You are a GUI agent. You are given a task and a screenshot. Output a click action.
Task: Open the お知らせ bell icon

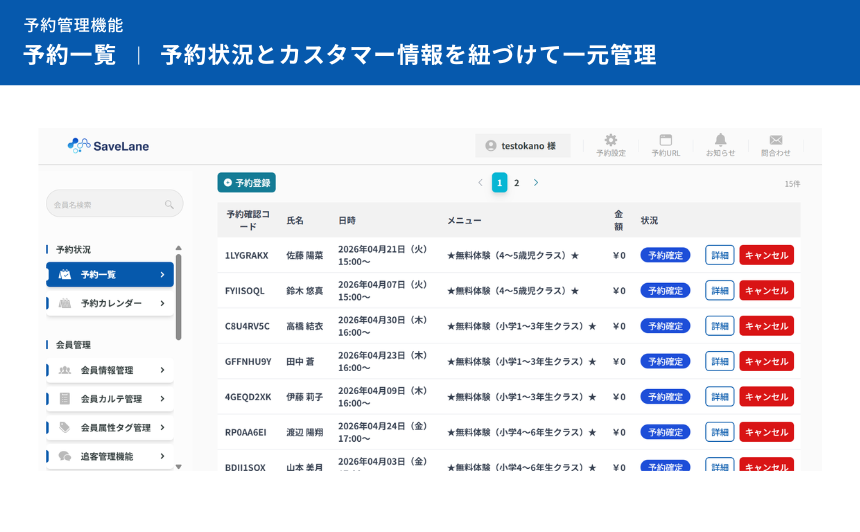(720, 140)
